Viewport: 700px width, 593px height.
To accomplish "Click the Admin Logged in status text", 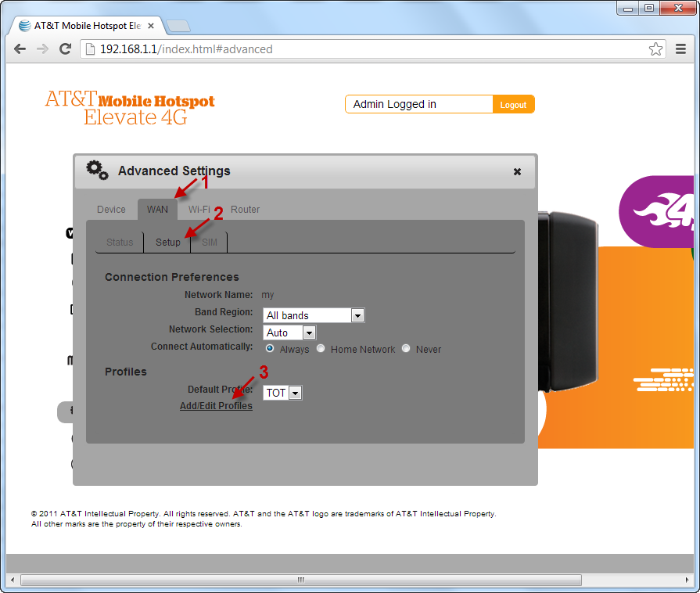I will [395, 104].
